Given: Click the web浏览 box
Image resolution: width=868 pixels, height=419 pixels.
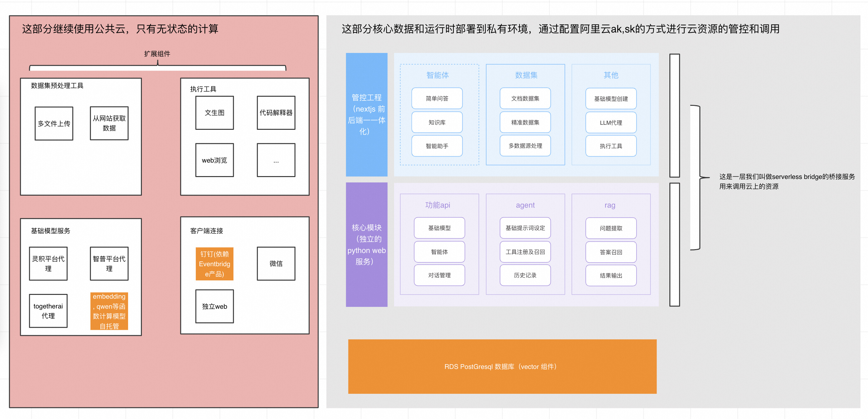Looking at the screenshot, I should coord(215,160).
